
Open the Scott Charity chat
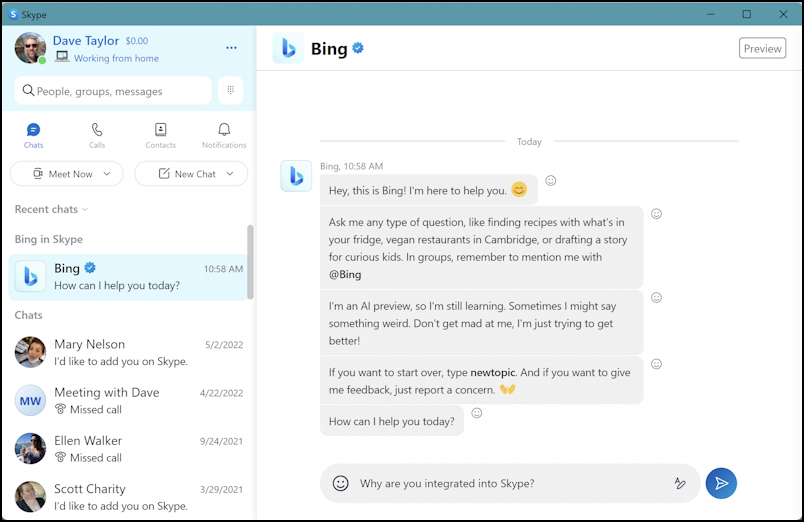[x=128, y=497]
